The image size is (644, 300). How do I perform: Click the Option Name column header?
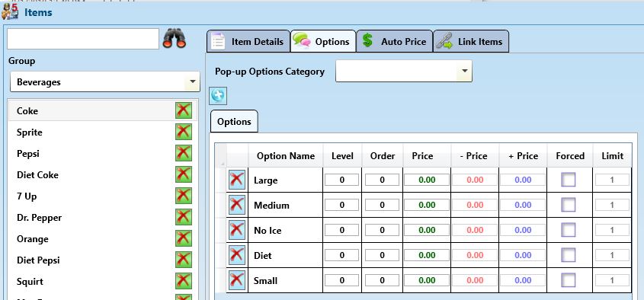coord(286,155)
